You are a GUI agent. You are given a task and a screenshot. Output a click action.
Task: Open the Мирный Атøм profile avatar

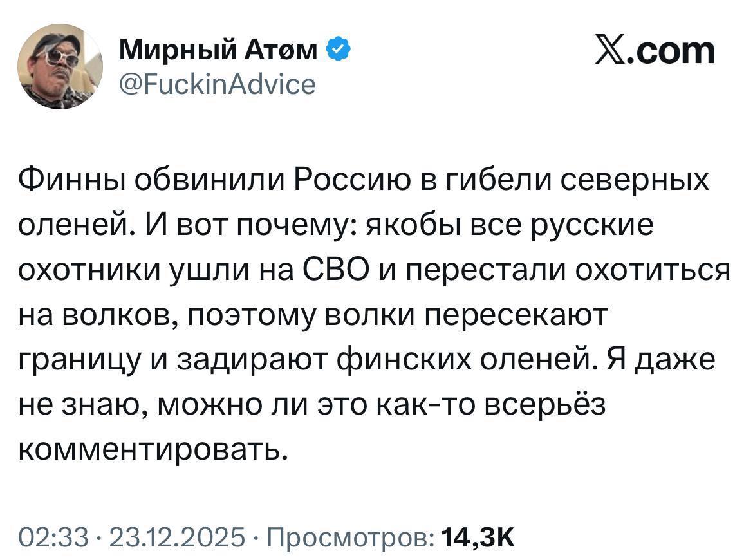(59, 66)
